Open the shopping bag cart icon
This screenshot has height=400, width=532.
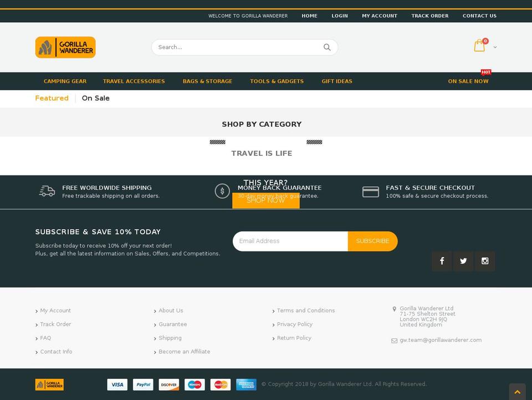pos(479,45)
